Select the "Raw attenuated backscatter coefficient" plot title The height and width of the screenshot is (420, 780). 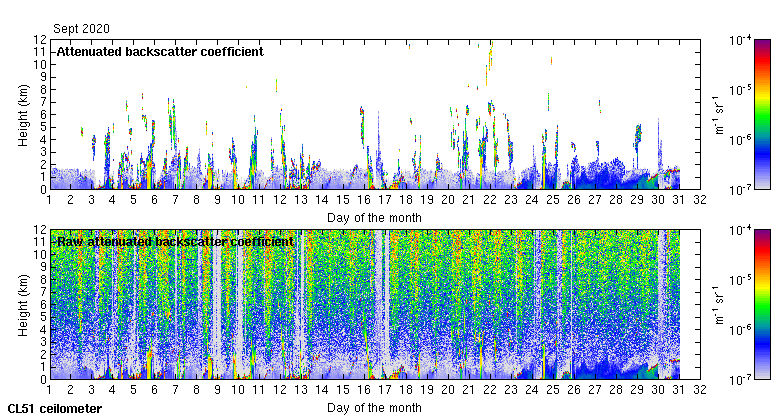[175, 242]
